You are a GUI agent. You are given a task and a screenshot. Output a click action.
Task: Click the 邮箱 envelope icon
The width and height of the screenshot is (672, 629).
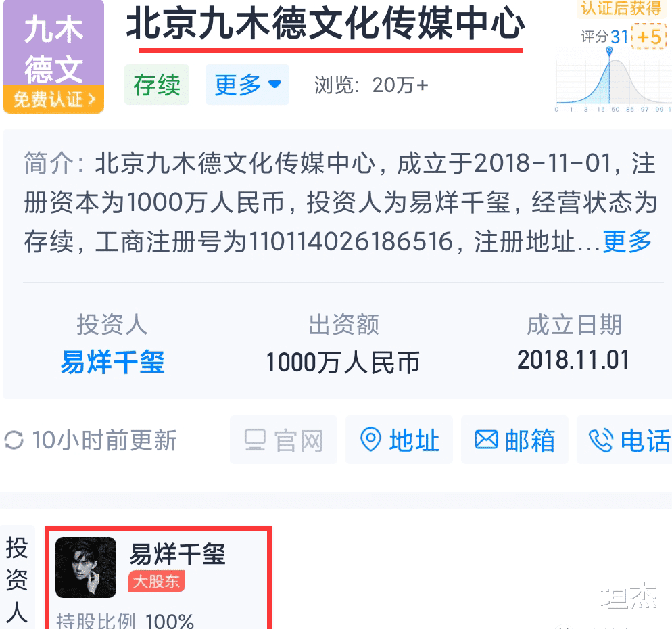pyautogui.click(x=487, y=440)
